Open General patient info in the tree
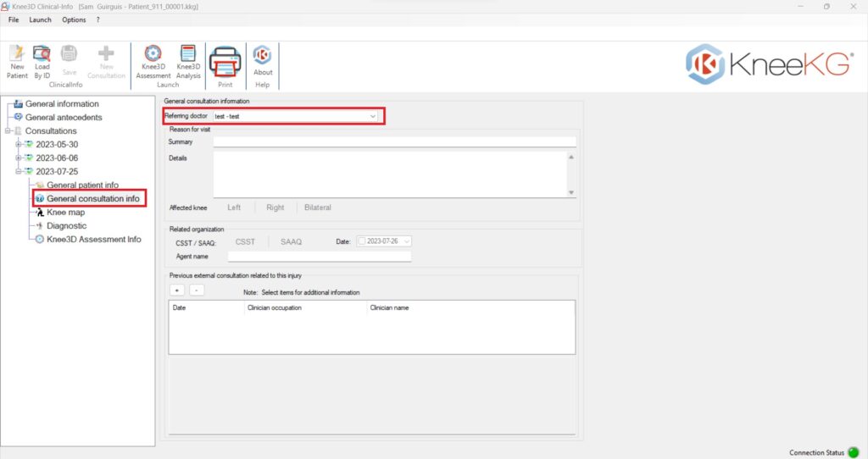Screen dimensions: 868x459 (x=82, y=185)
